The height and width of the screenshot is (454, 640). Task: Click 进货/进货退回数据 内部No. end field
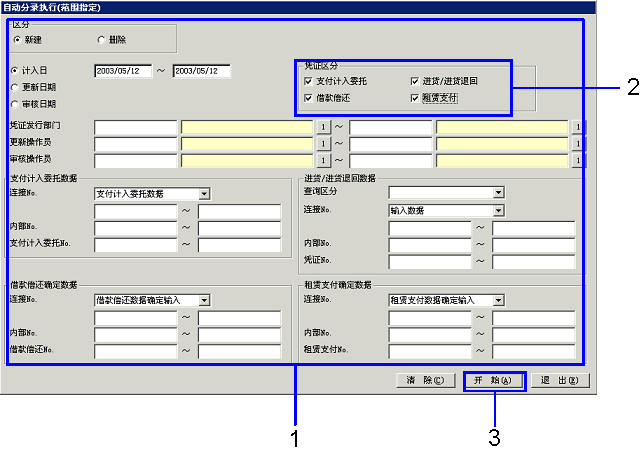[534, 245]
